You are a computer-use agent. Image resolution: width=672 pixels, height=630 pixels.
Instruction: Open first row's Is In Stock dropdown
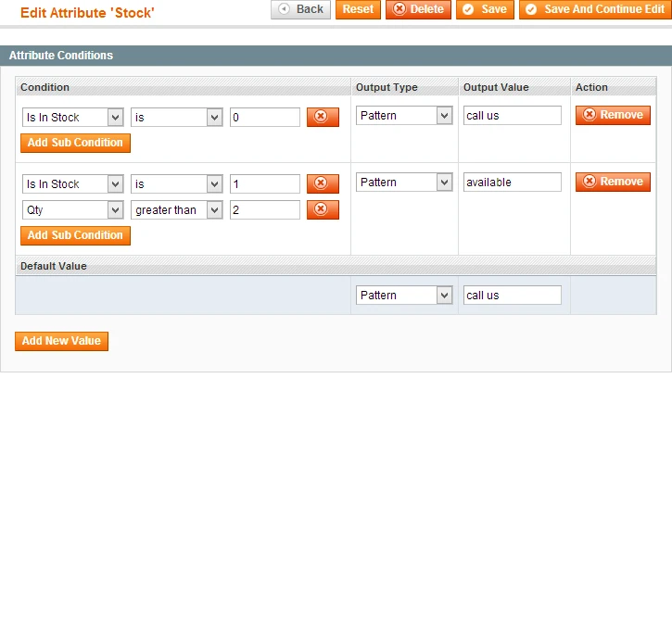pyautogui.click(x=73, y=118)
